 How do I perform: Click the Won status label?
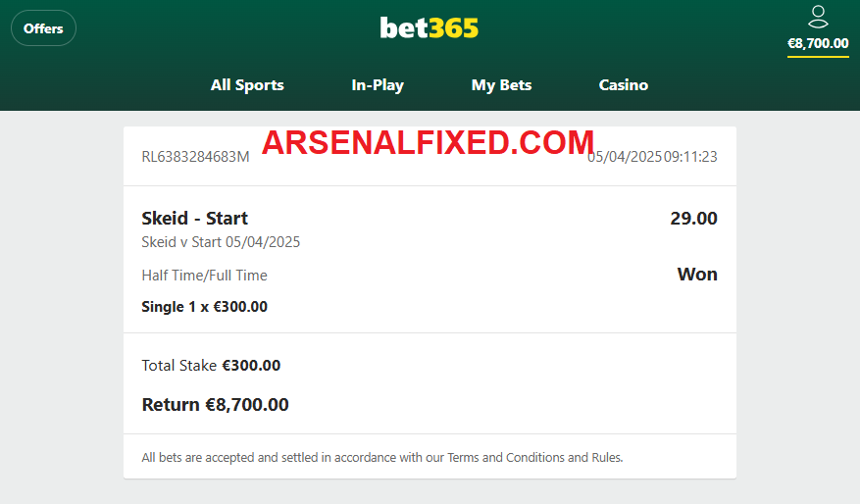[697, 274]
